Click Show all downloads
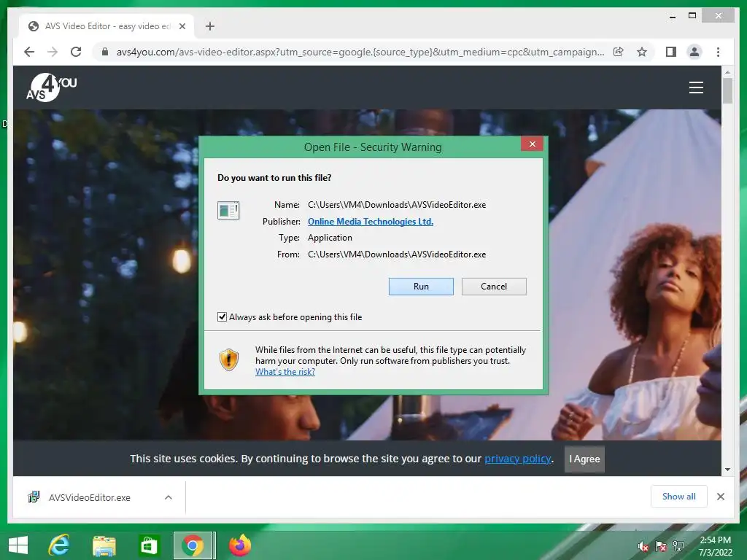The image size is (747, 560). pyautogui.click(x=679, y=497)
